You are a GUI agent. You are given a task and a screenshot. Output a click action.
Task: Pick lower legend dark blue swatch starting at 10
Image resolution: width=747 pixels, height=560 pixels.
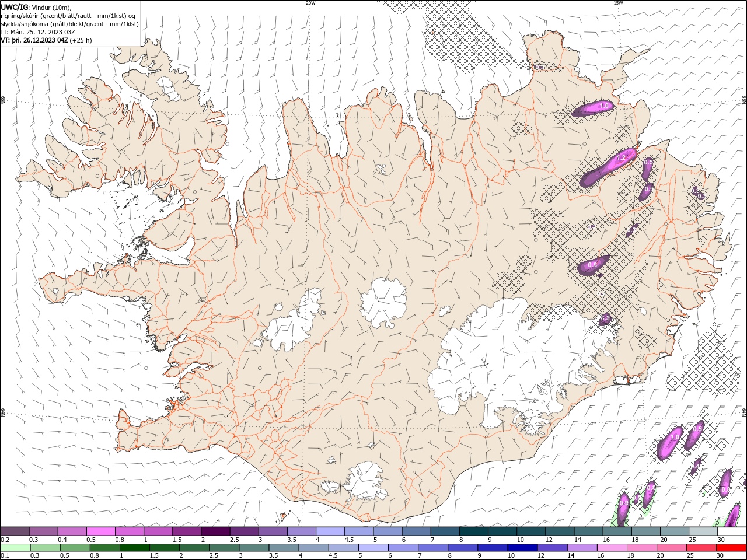523,548
